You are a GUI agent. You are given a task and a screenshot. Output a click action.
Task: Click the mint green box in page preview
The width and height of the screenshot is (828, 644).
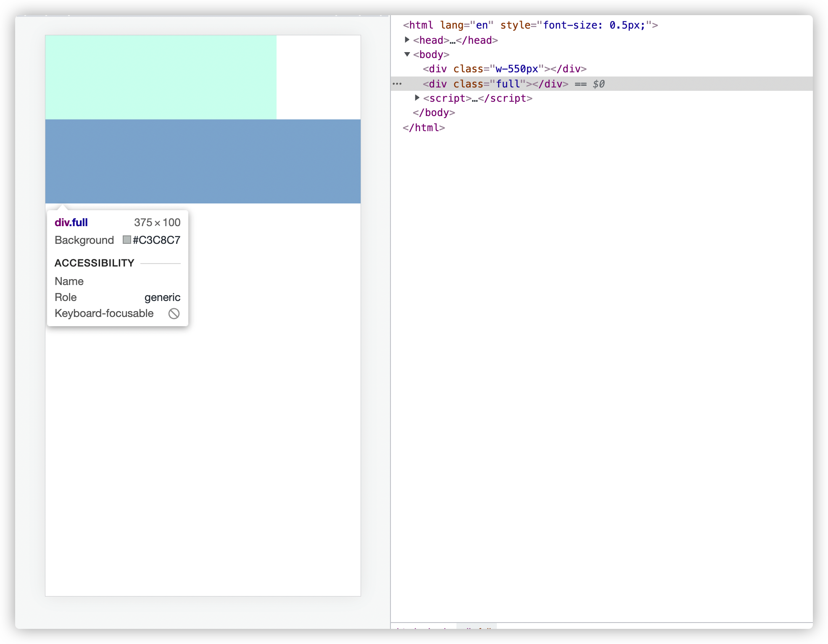tap(161, 77)
